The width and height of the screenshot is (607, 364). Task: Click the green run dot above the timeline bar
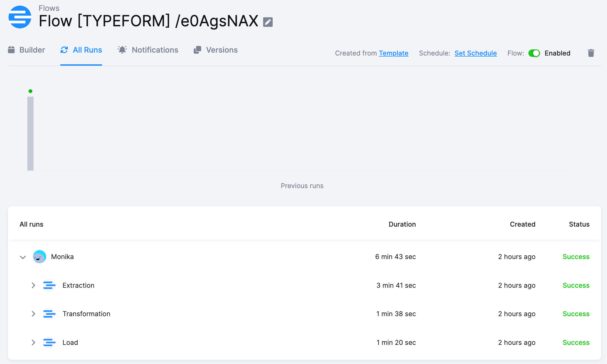coord(30,91)
